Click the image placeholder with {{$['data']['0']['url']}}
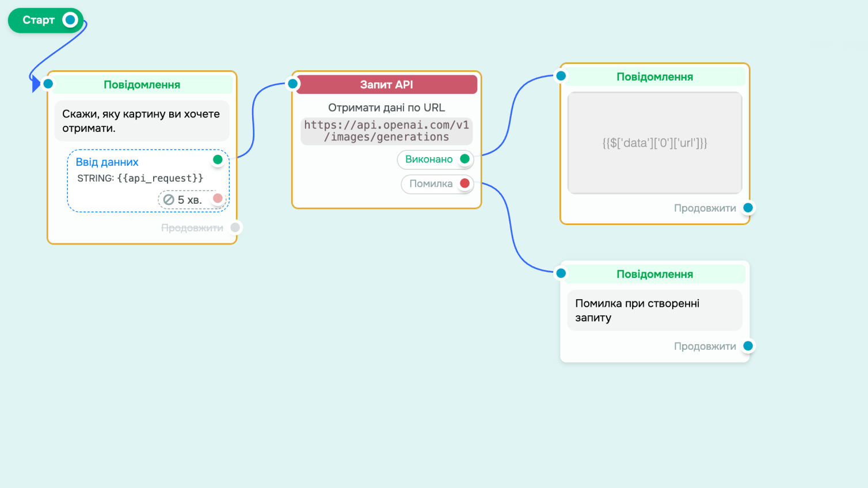 (655, 143)
